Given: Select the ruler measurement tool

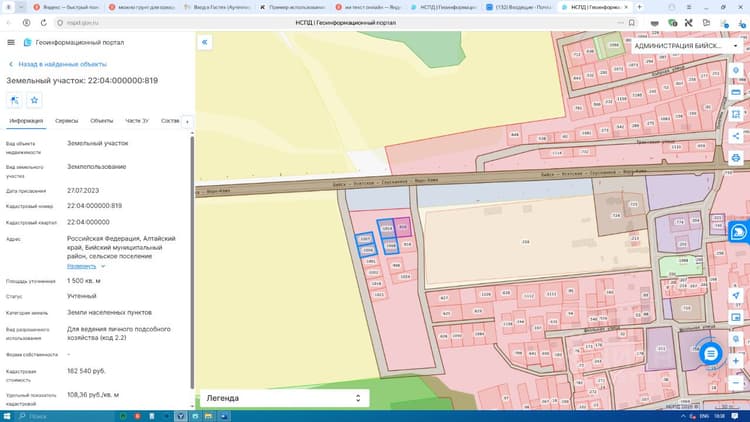Looking at the screenshot, I should click(x=736, y=92).
